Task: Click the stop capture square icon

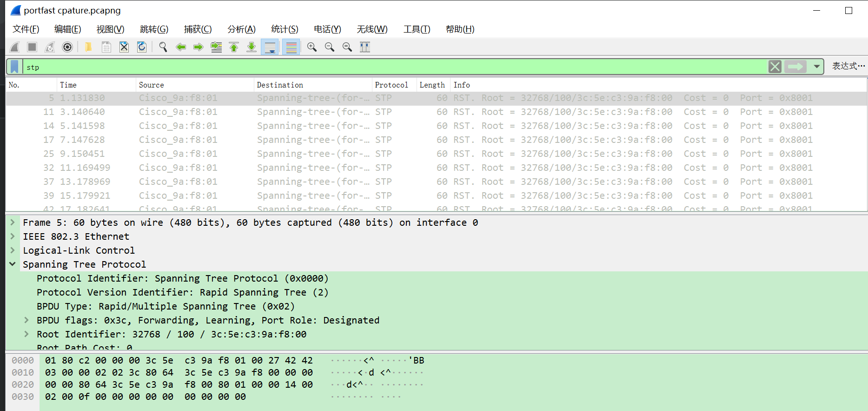Action: click(x=32, y=47)
